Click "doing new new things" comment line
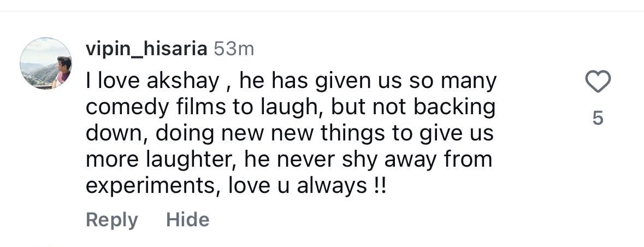 (289, 133)
